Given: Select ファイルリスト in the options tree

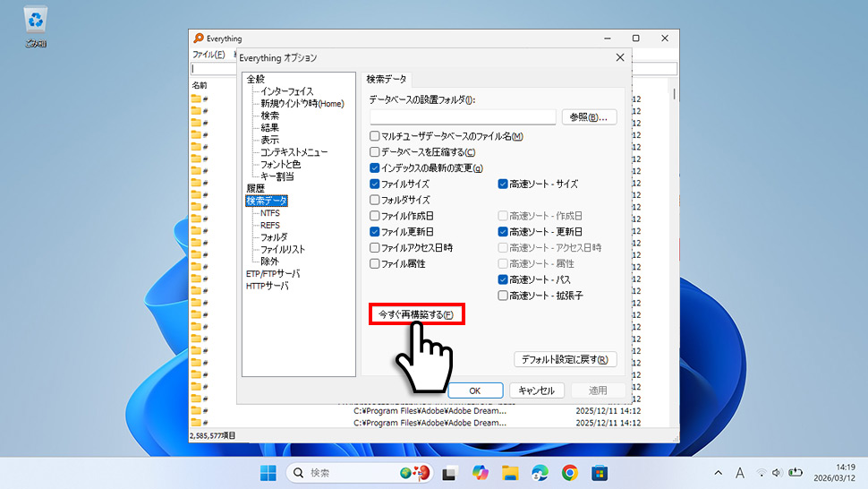Looking at the screenshot, I should coord(283,249).
